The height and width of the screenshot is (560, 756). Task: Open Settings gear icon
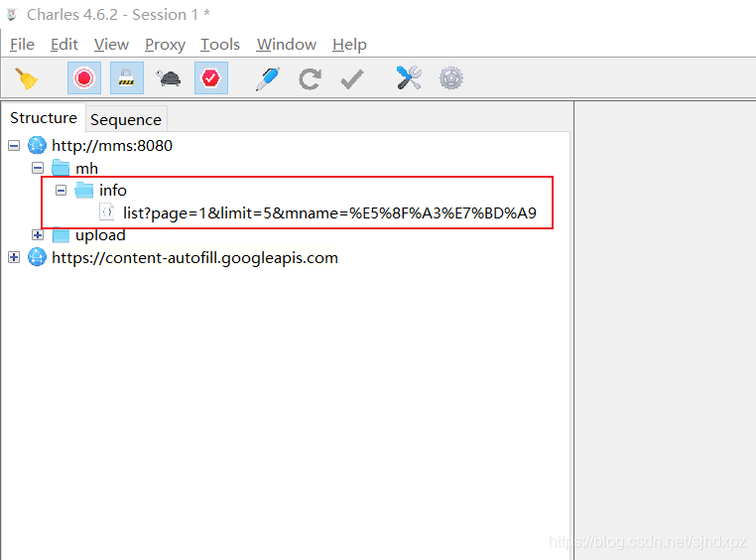tap(451, 78)
